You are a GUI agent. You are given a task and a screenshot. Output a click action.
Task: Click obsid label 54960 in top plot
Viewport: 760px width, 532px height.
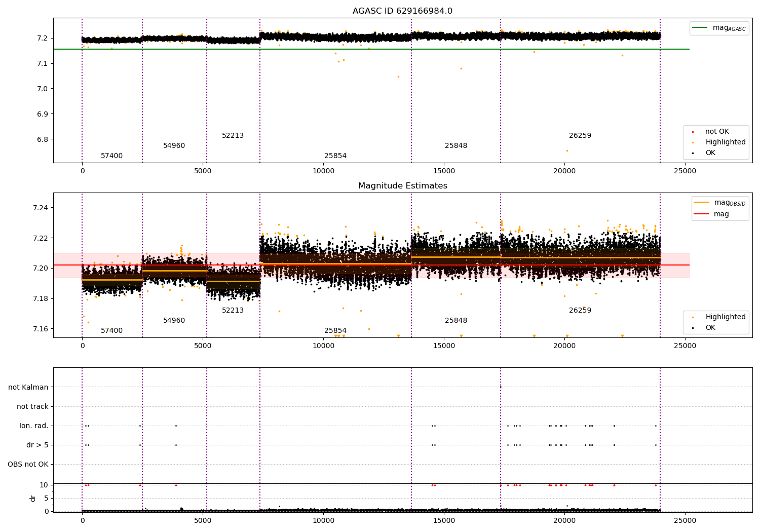click(174, 145)
